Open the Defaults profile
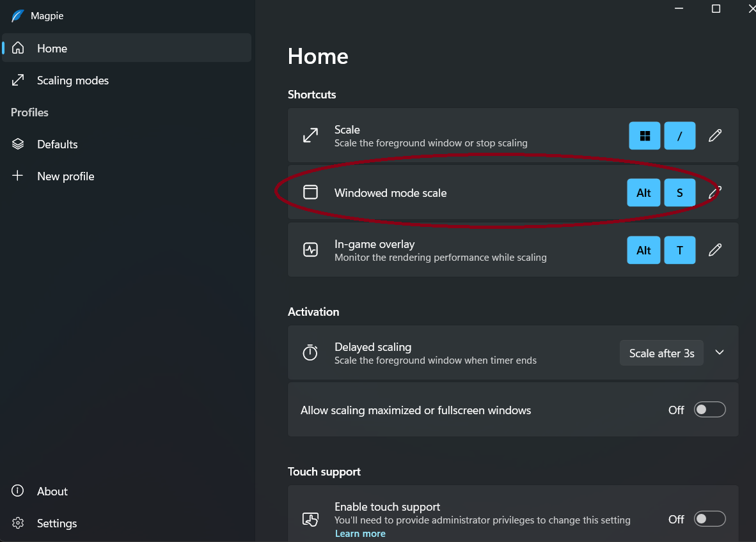 point(57,144)
